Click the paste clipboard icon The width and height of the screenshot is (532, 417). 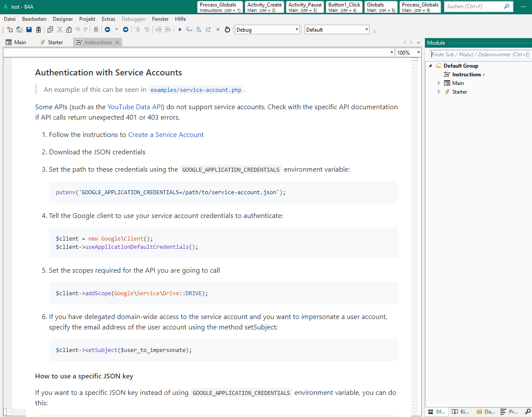68,29
